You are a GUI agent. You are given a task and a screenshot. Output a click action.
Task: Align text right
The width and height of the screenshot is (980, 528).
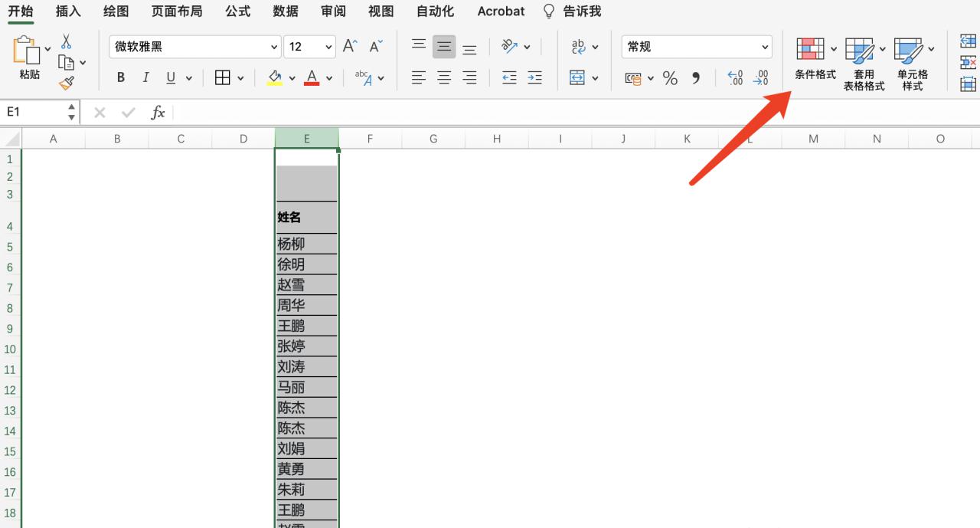(469, 77)
